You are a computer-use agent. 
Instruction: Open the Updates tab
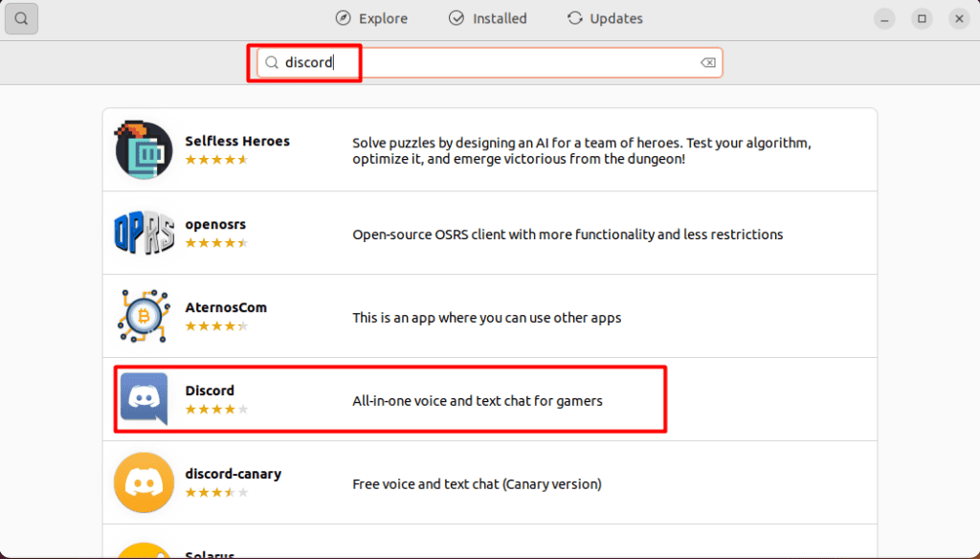click(605, 19)
